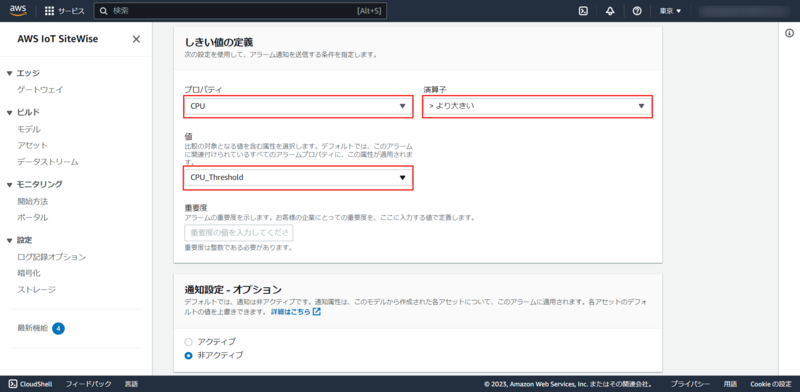
Task: Click the search magnifier icon
Action: [x=104, y=11]
